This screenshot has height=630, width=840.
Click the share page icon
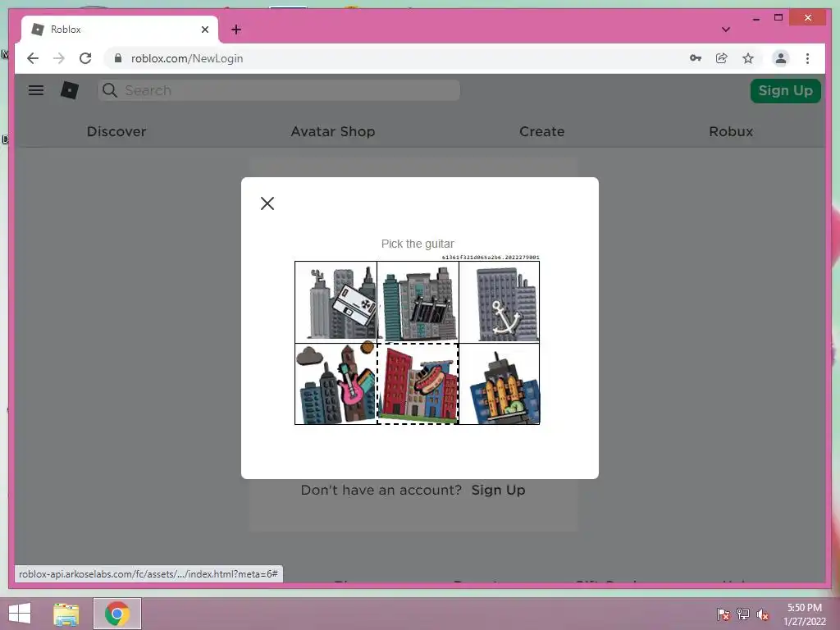point(722,58)
